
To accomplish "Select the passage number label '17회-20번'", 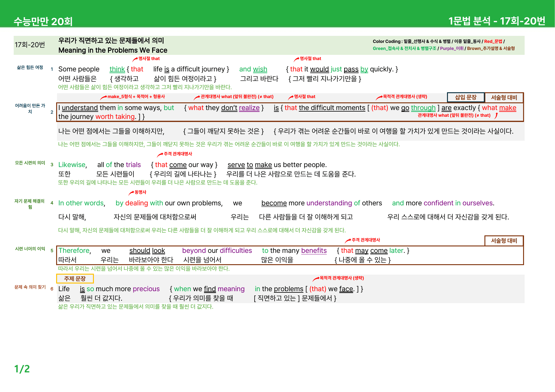I will [30, 45].
